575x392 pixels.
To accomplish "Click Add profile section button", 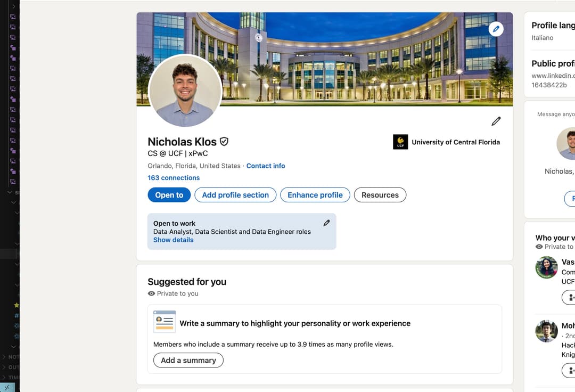I will point(235,195).
